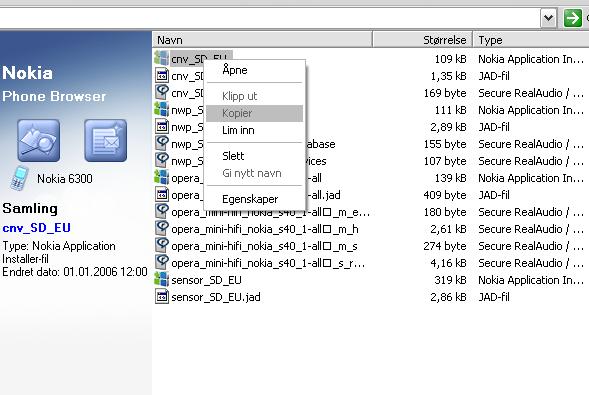Sort files by Navn column header
589x395 pixels.
(262, 40)
